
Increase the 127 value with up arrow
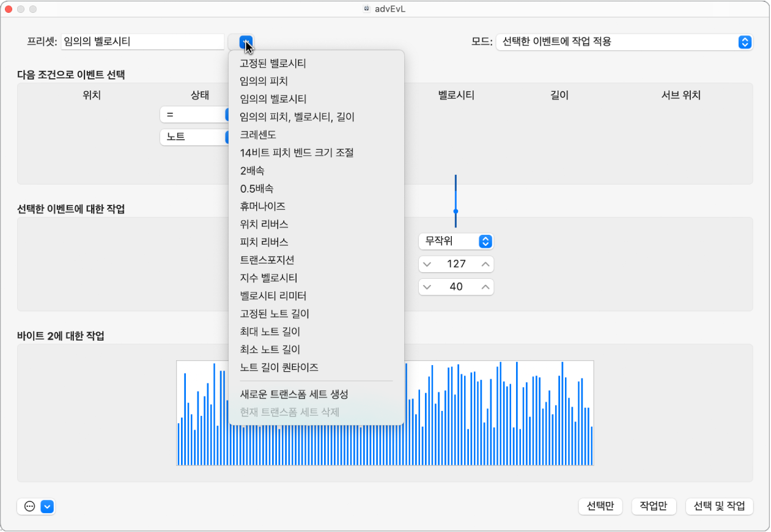tap(485, 264)
